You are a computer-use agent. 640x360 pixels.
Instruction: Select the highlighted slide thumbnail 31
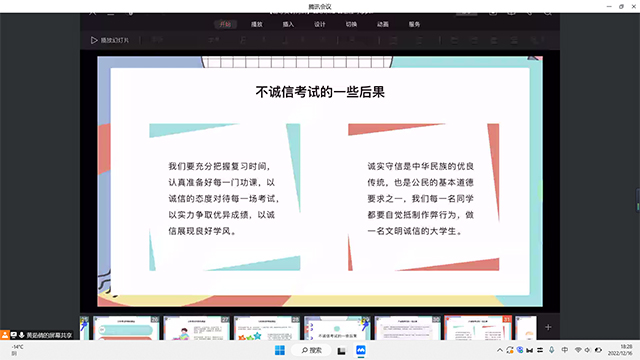pos(478,328)
